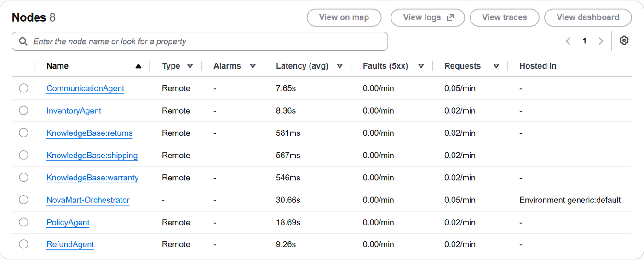Click the 18.69s latency value
Viewport: 644px width, 260px height.
(288, 222)
